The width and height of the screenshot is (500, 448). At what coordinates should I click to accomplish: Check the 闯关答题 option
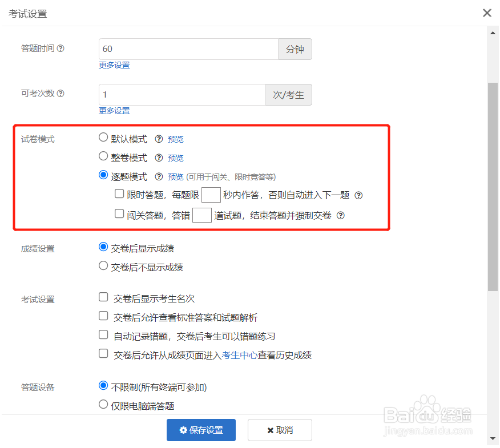click(x=118, y=214)
